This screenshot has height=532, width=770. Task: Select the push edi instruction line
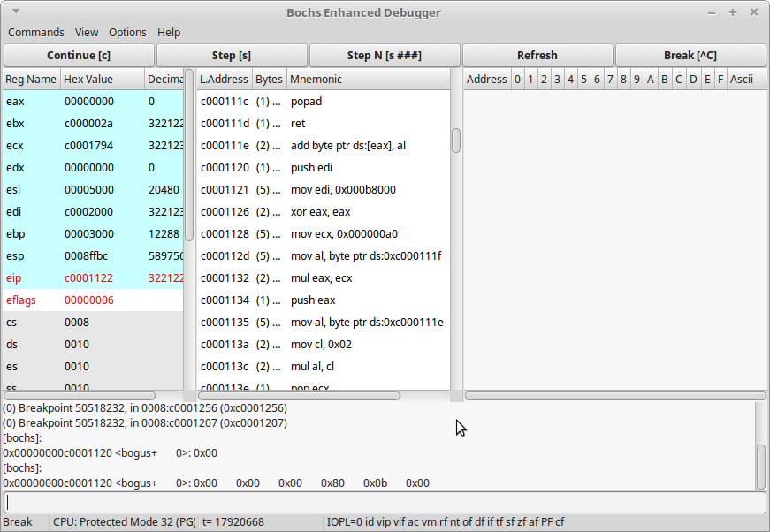[324, 167]
